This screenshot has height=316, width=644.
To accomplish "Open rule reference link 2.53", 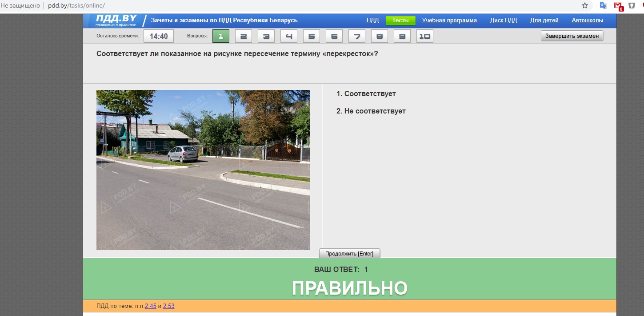I will click(x=168, y=306).
